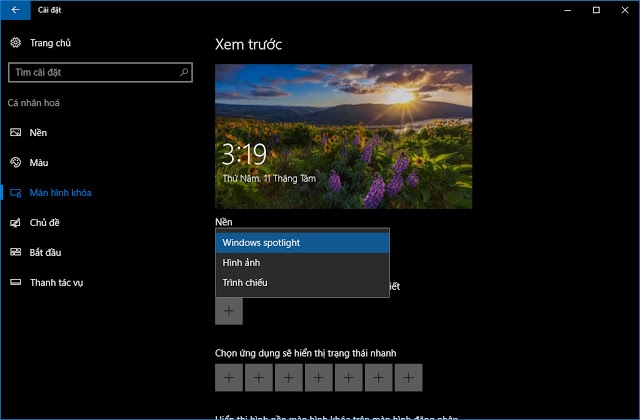The width and height of the screenshot is (640, 420).
Task: Select Màn hình khóa lock screen page
Action: tap(50, 193)
